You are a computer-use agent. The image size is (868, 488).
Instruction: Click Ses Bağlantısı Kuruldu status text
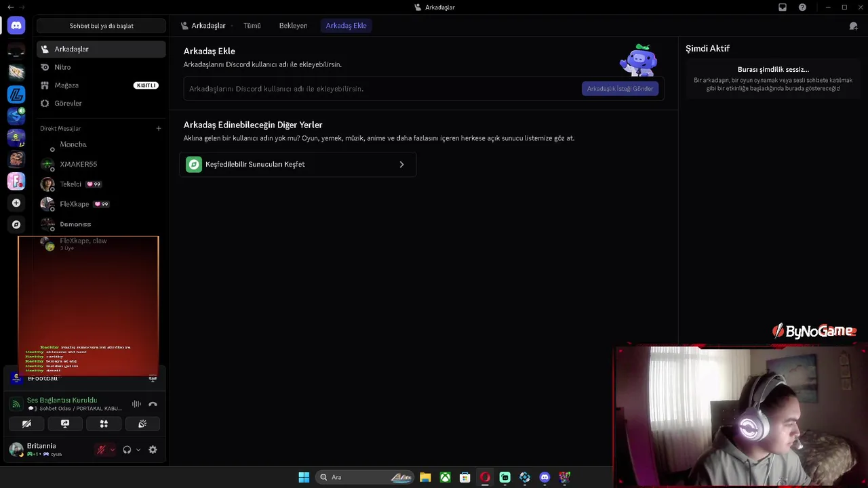[x=62, y=401]
